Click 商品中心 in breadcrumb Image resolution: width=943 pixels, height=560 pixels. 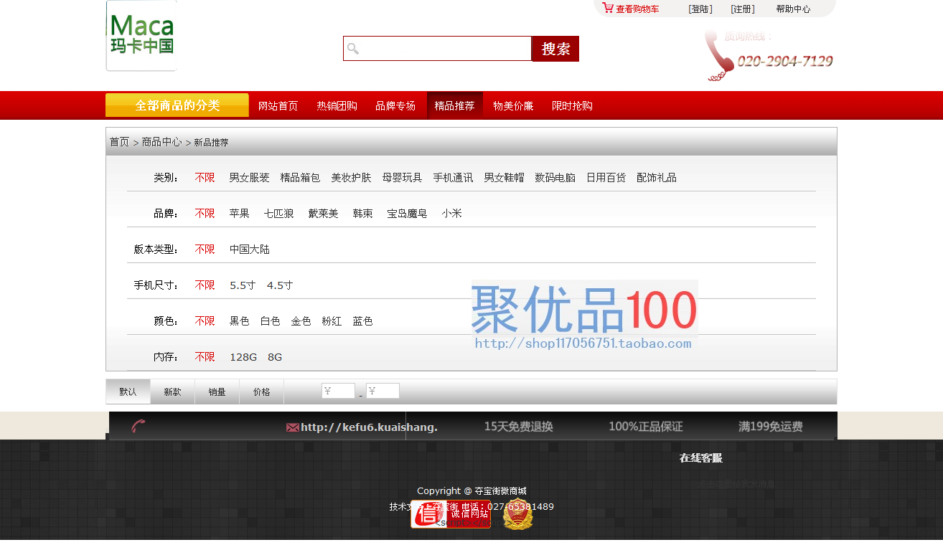coord(161,142)
